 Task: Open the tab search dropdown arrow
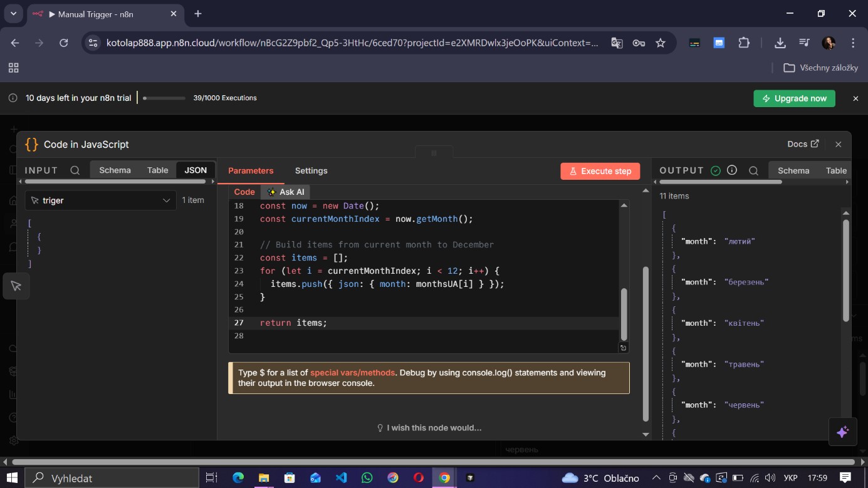click(x=13, y=13)
